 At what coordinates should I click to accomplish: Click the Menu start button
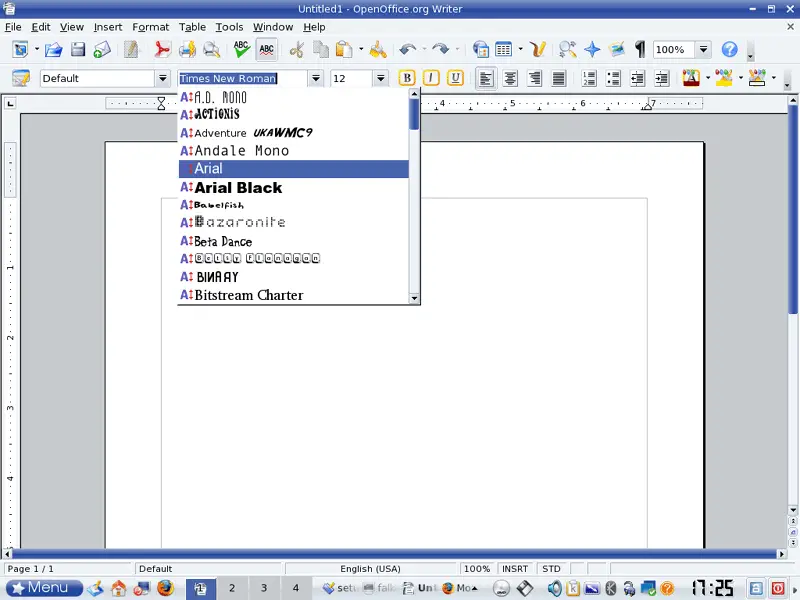[43, 588]
